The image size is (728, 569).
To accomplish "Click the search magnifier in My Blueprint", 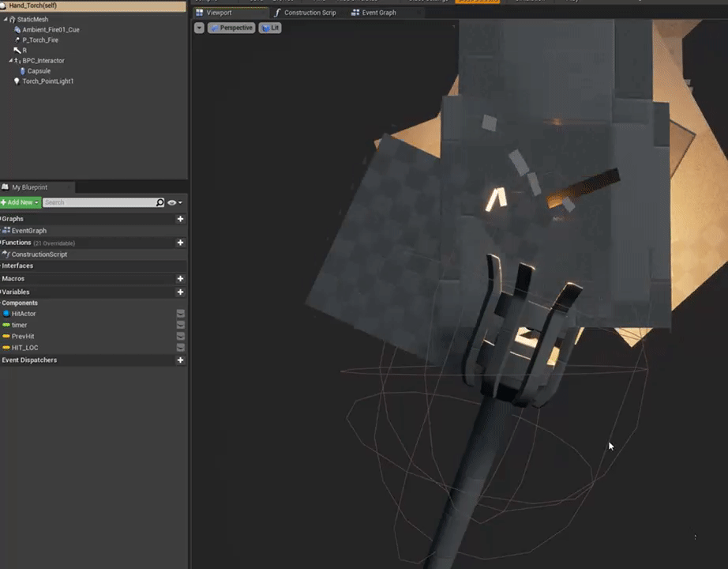I will click(160, 203).
